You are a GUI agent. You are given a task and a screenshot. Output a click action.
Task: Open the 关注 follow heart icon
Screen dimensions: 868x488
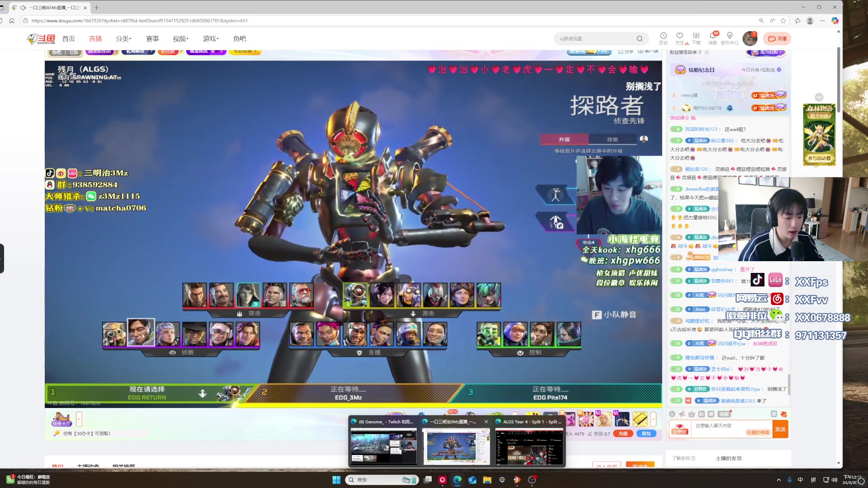click(680, 38)
